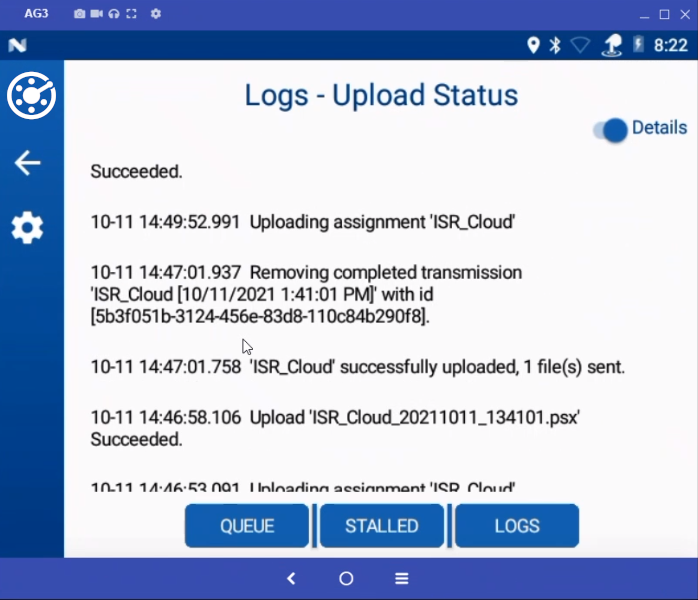Screen dimensions: 698x600
Task: Click the emulator screenshot camera icon
Action: [x=79, y=14]
